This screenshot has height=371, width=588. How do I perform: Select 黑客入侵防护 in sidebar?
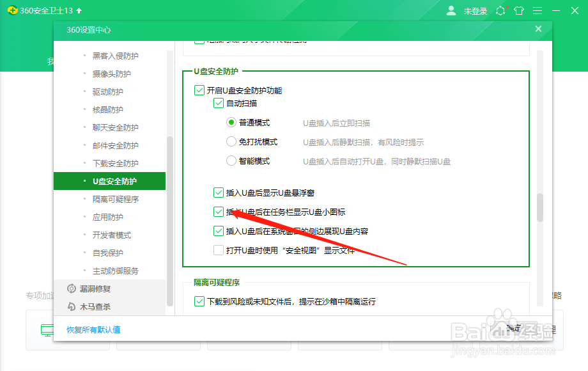click(x=116, y=56)
